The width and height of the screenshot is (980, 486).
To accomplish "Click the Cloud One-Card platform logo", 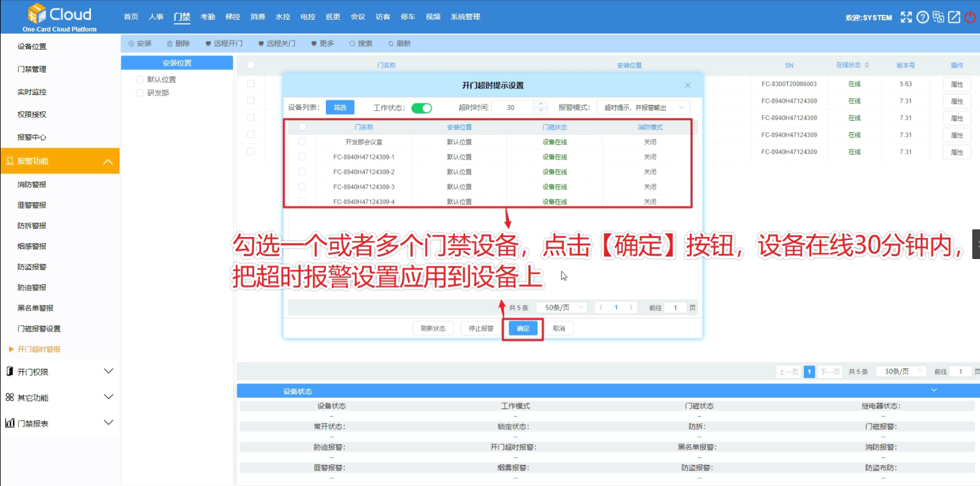I will [x=59, y=17].
